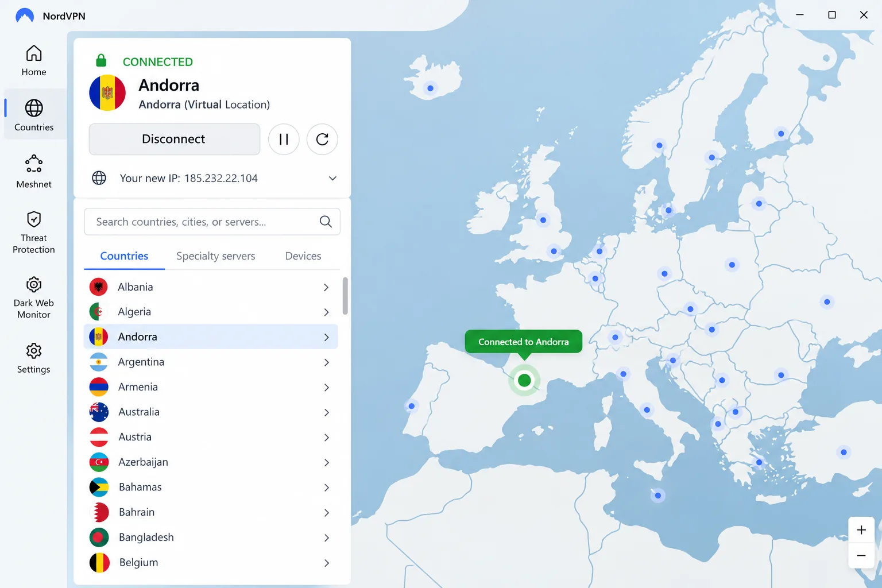
Task: Expand Armenia server options chevron
Action: [326, 388]
